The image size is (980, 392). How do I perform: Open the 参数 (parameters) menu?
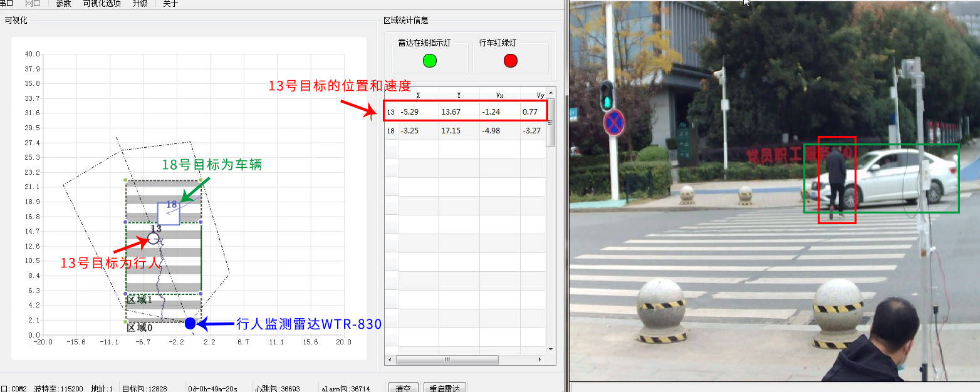(63, 3)
